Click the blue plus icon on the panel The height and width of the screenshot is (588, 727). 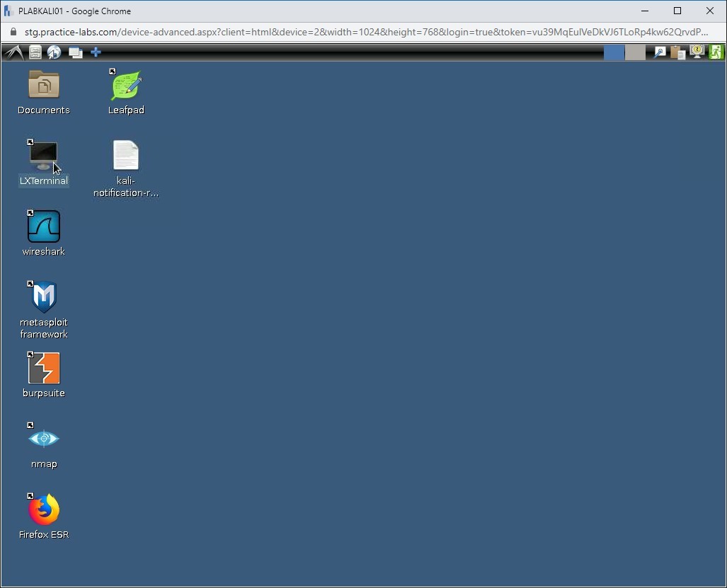96,52
